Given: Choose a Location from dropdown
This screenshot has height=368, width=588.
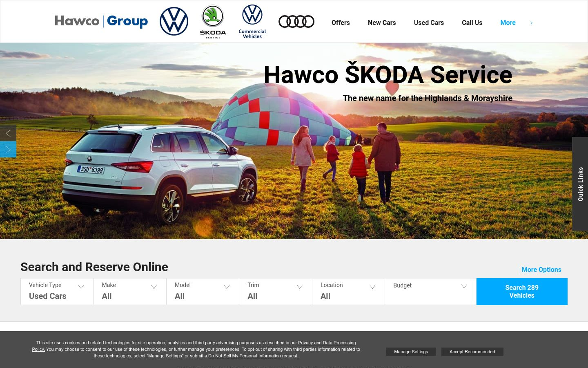Looking at the screenshot, I should point(349,292).
